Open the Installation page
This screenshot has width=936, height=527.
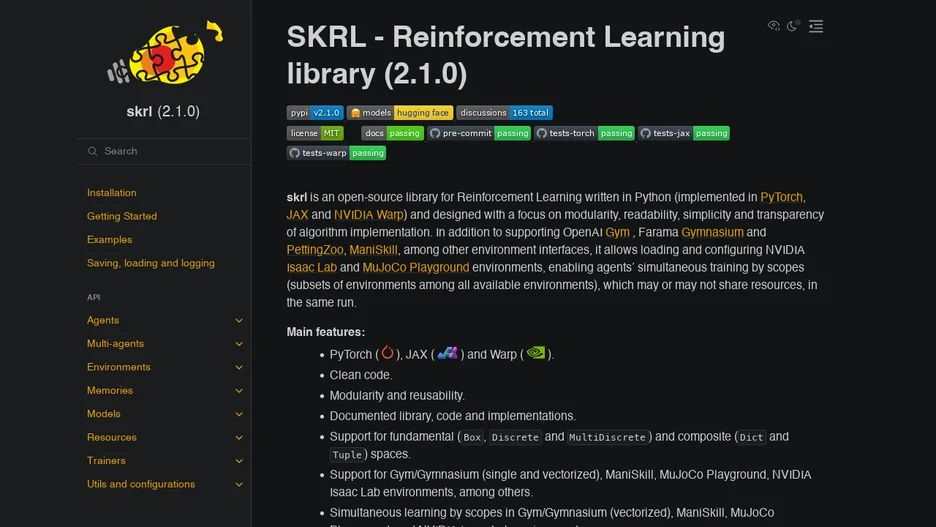coord(112,193)
